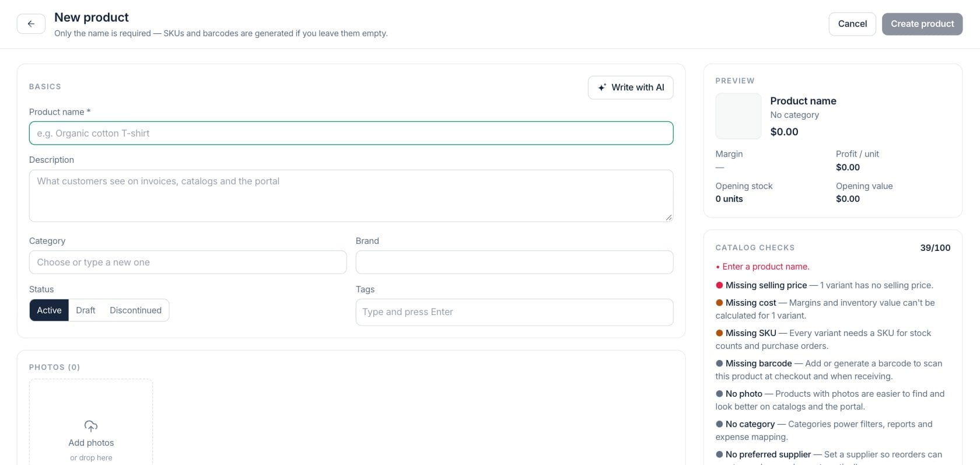Click the 'Profit / unit' label
Viewport: 980px width, 465px height.
[x=857, y=154]
